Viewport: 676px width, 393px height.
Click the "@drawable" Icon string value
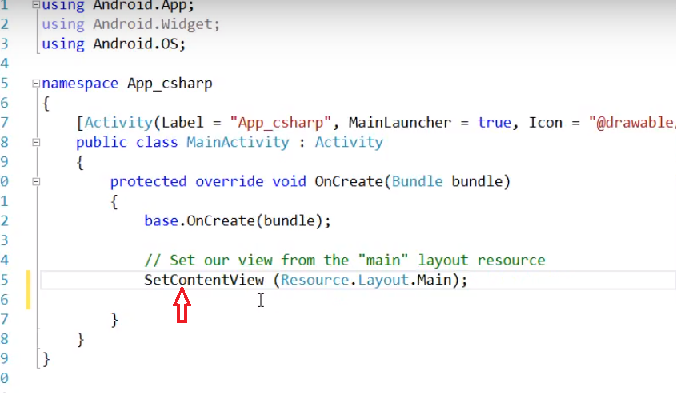(x=632, y=123)
